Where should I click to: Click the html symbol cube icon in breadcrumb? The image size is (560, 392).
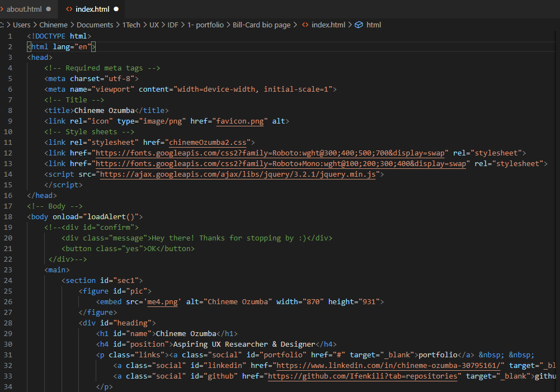(359, 25)
